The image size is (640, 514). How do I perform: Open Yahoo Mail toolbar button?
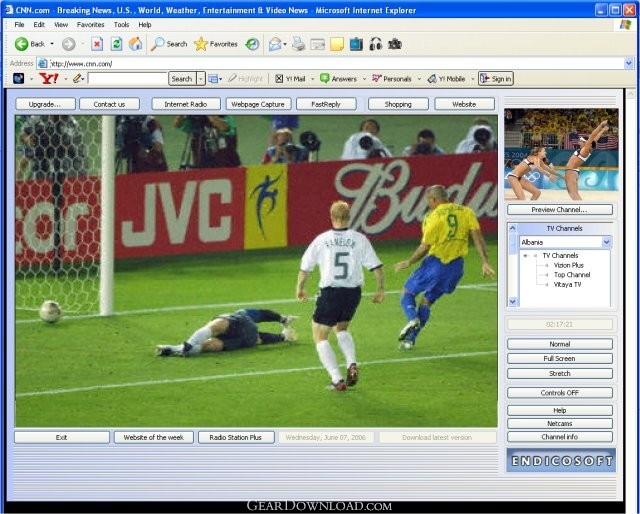290,79
